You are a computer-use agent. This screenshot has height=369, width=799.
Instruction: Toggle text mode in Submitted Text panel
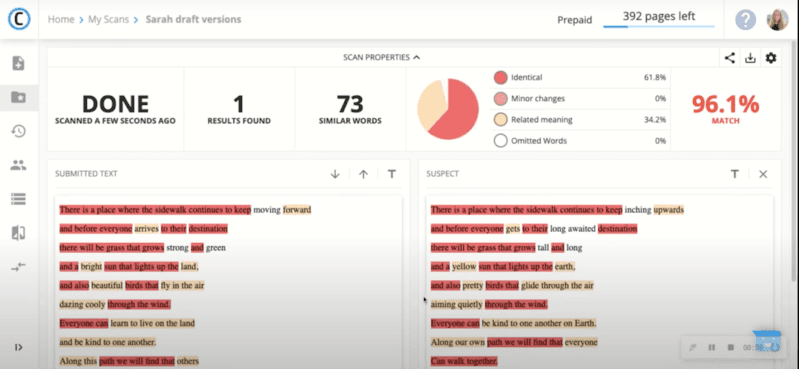pyautogui.click(x=391, y=174)
